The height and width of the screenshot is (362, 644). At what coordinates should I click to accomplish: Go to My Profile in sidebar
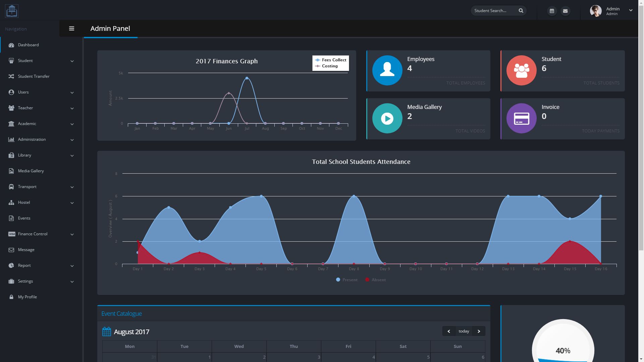click(x=28, y=297)
